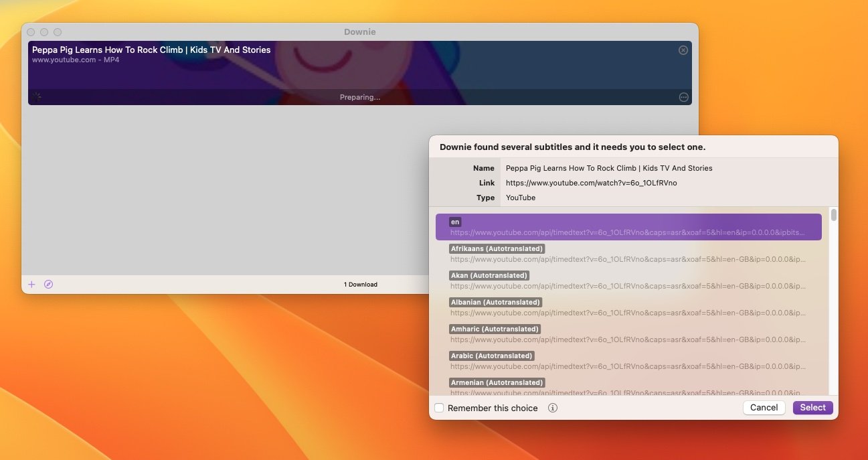This screenshot has height=460, width=868.
Task: Select Albanian (Autotranslated) subtitle
Action: (628, 307)
